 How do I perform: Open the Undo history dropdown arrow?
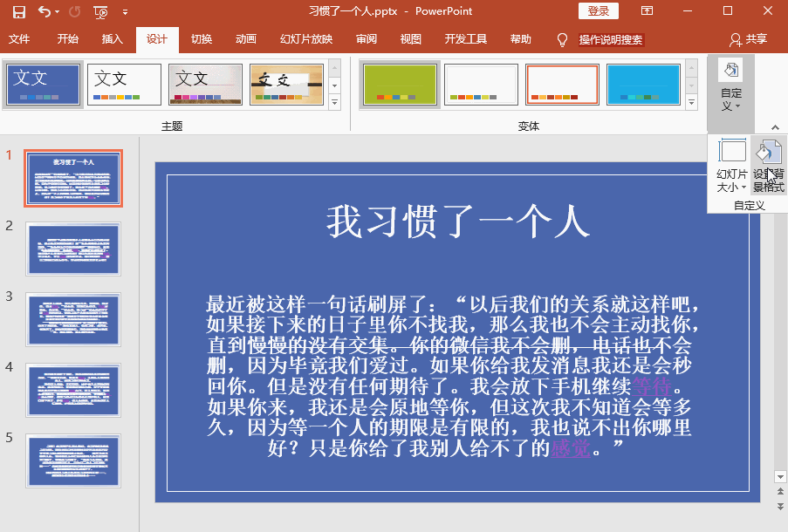[x=58, y=11]
